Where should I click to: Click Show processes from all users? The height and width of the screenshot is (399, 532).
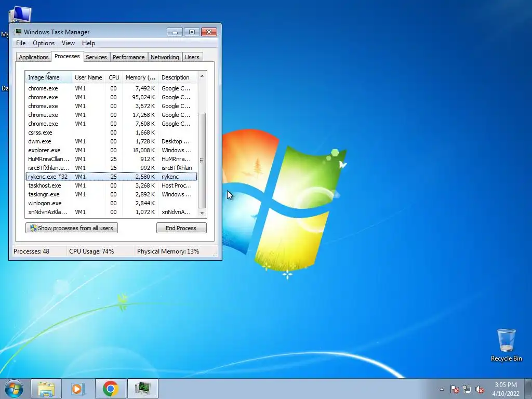coord(72,228)
